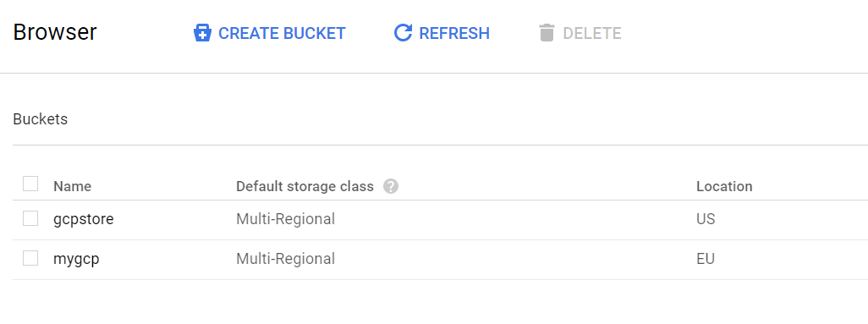Click the CREATE BUCKET text button
This screenshot has width=868, height=324.
[282, 33]
